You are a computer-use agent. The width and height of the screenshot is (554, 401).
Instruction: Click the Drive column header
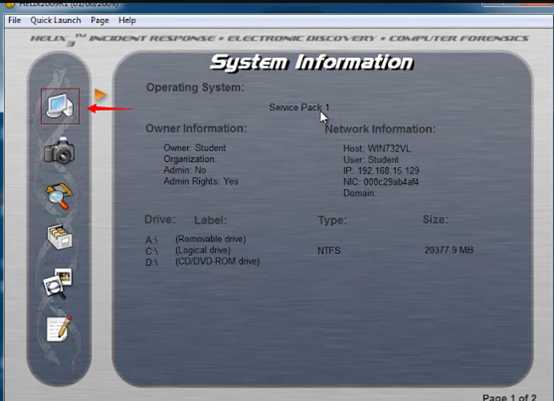[x=160, y=220]
